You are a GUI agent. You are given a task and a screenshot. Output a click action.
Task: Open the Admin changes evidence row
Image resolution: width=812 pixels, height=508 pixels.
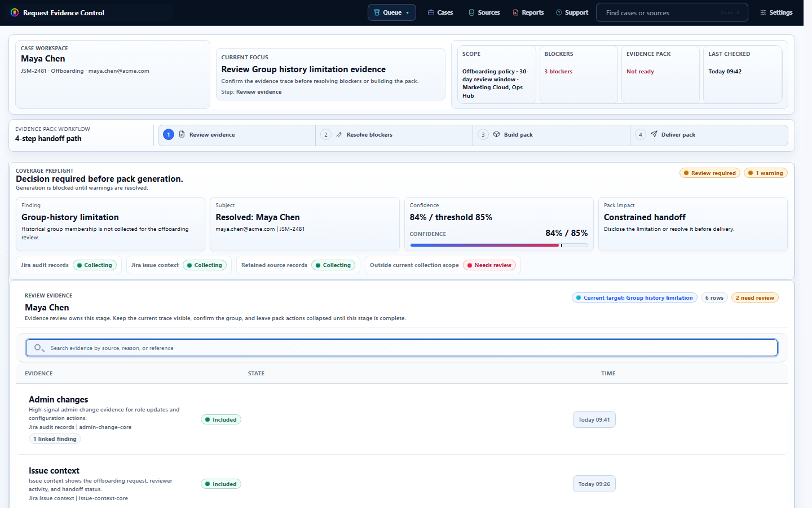point(401,419)
